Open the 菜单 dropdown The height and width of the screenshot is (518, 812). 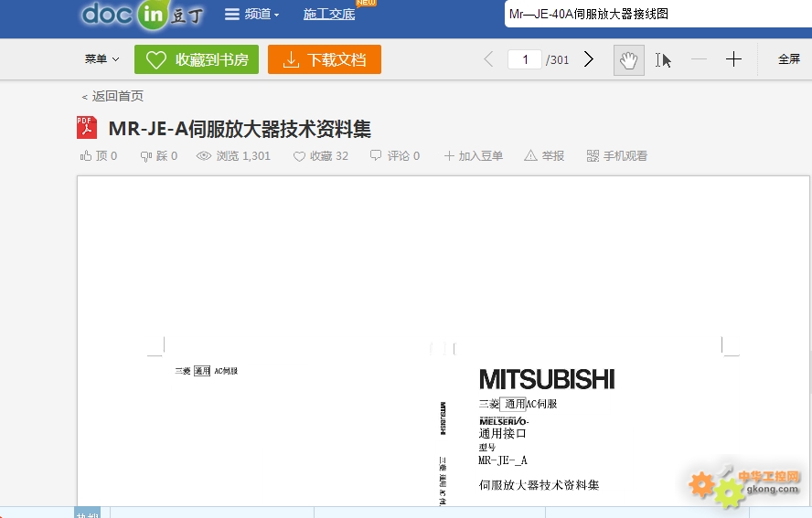pyautogui.click(x=101, y=59)
